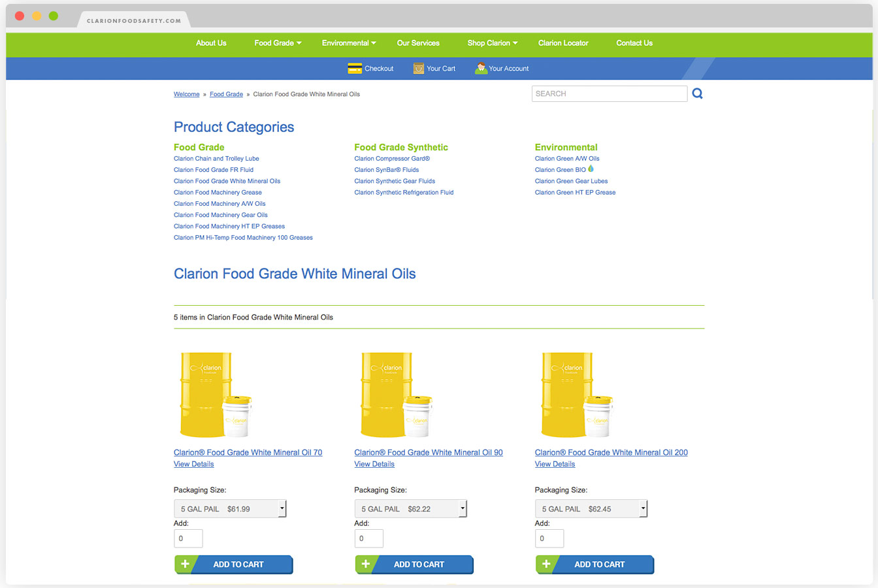
Task: Open Clarion Food Grade White Mineral Oil 70 link
Action: point(248,452)
